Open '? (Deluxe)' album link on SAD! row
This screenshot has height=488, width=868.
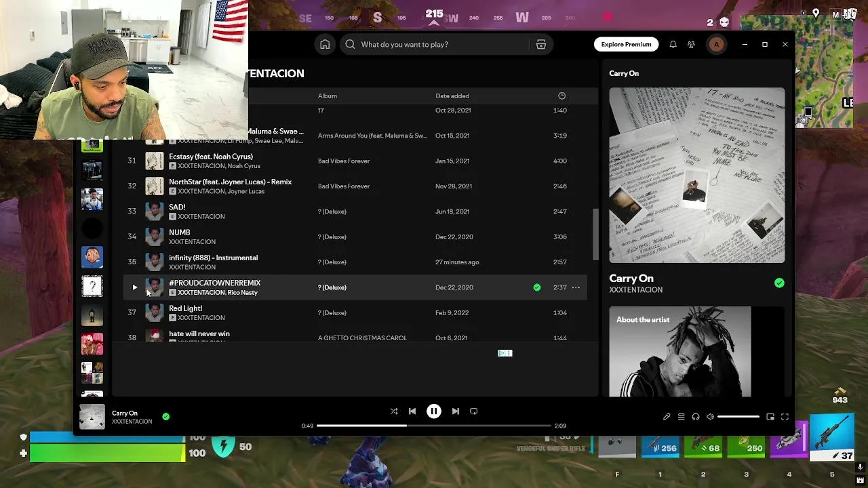click(332, 211)
